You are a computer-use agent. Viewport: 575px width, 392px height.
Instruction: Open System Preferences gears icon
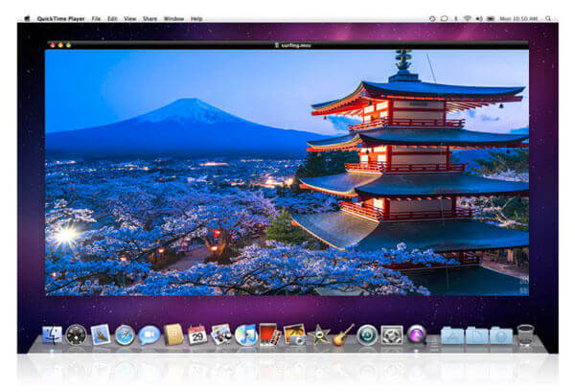[392, 334]
